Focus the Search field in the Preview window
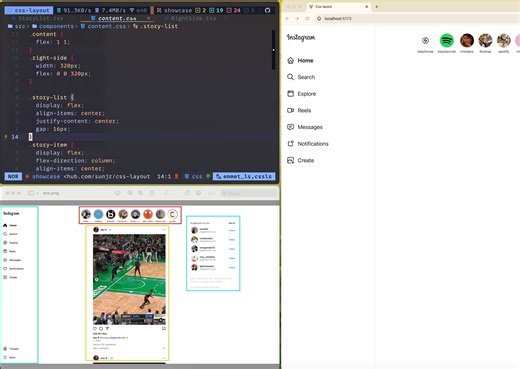 pos(248,193)
